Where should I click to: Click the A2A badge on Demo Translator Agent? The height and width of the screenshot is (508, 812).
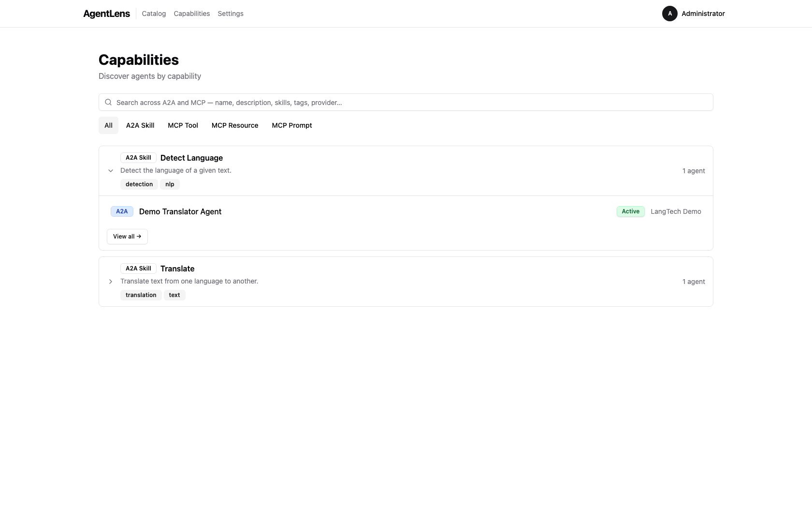[121, 211]
